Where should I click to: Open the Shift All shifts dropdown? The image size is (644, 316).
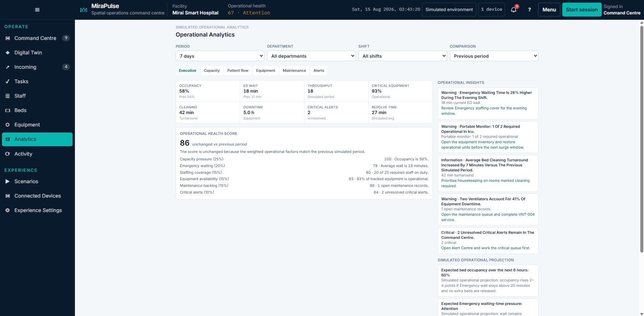pyautogui.click(x=403, y=56)
